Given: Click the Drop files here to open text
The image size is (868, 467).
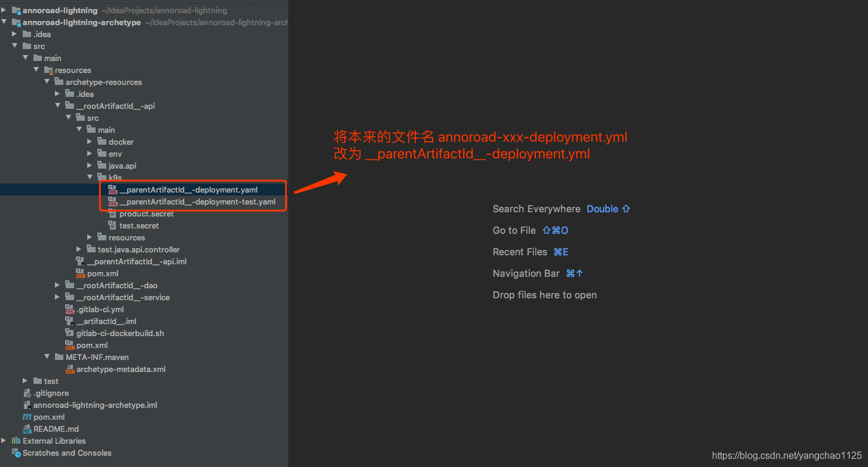Looking at the screenshot, I should (x=545, y=295).
